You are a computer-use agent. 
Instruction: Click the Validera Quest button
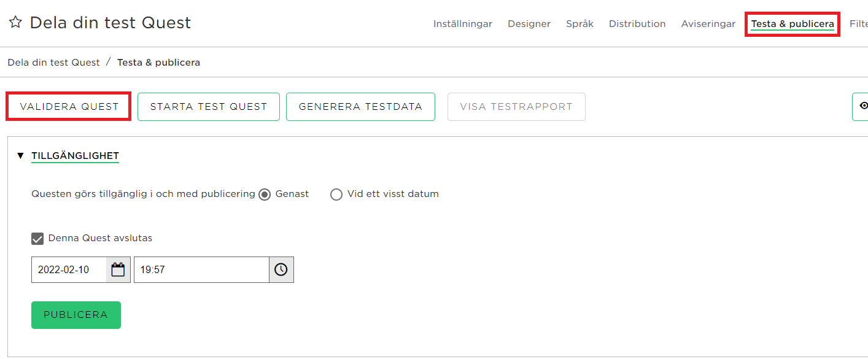(x=69, y=107)
